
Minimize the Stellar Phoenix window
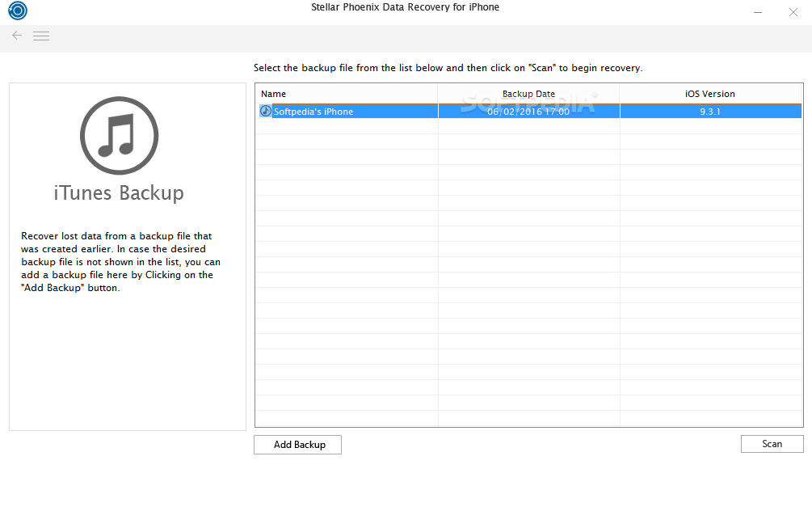(x=758, y=12)
